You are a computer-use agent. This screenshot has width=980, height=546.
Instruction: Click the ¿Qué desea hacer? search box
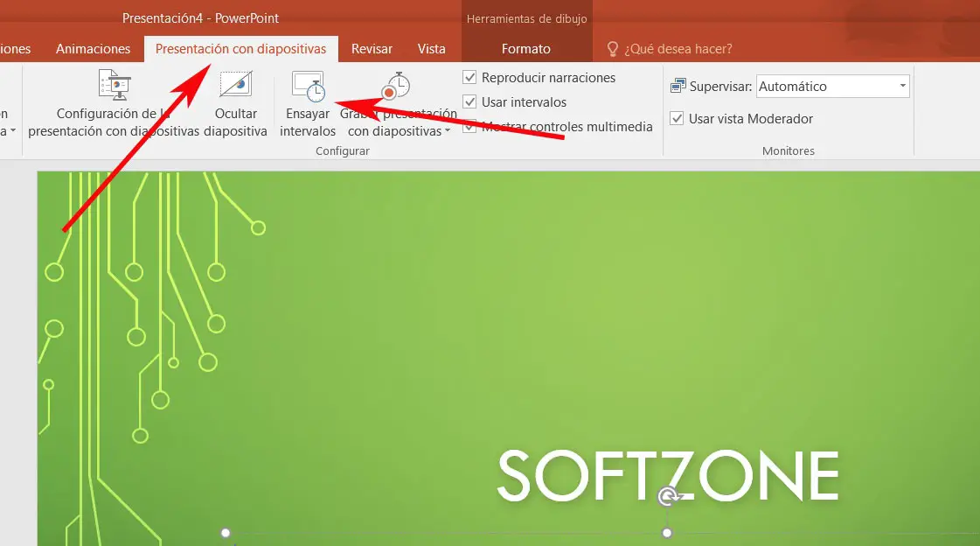[678, 49]
